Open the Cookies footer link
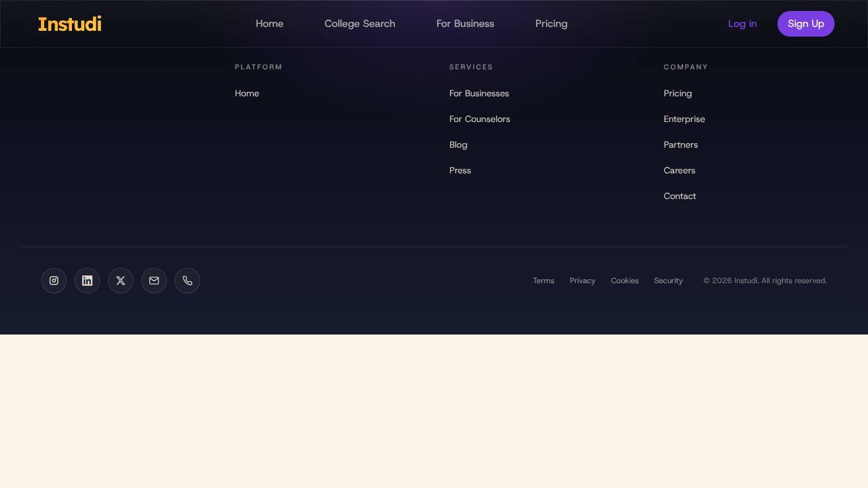This screenshot has height=488, width=868. [625, 281]
